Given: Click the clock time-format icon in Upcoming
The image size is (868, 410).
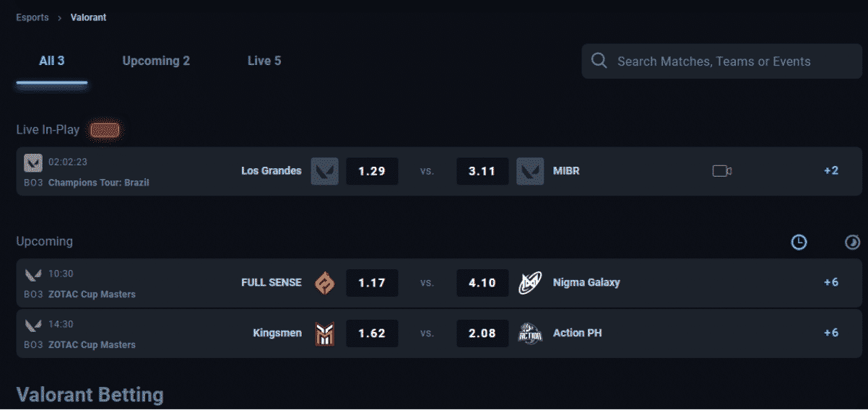Looking at the screenshot, I should pyautogui.click(x=799, y=243).
